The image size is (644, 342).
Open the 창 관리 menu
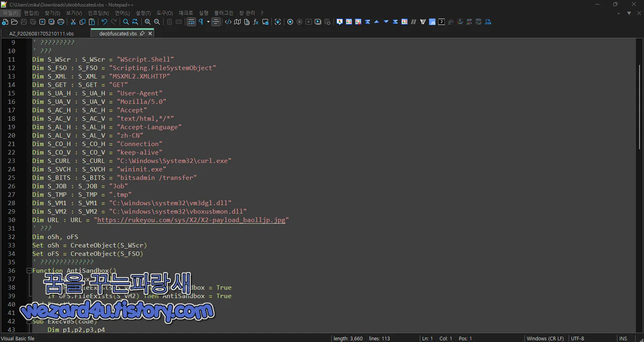[247, 13]
